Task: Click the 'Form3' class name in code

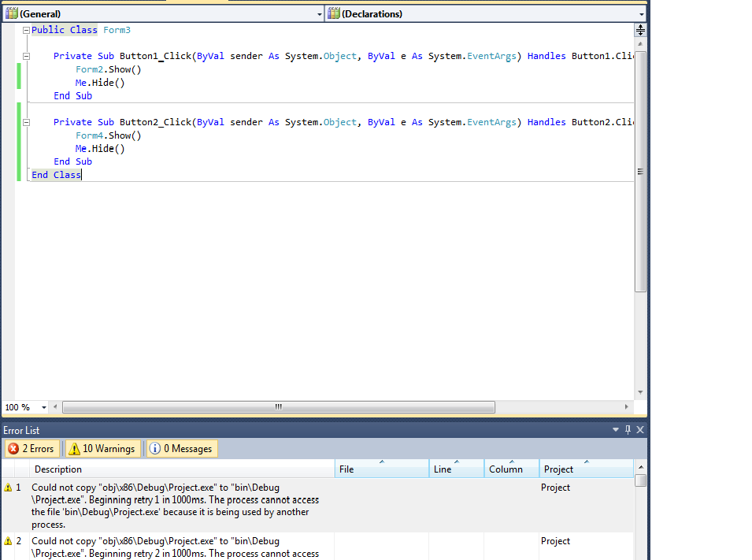Action: click(x=117, y=30)
